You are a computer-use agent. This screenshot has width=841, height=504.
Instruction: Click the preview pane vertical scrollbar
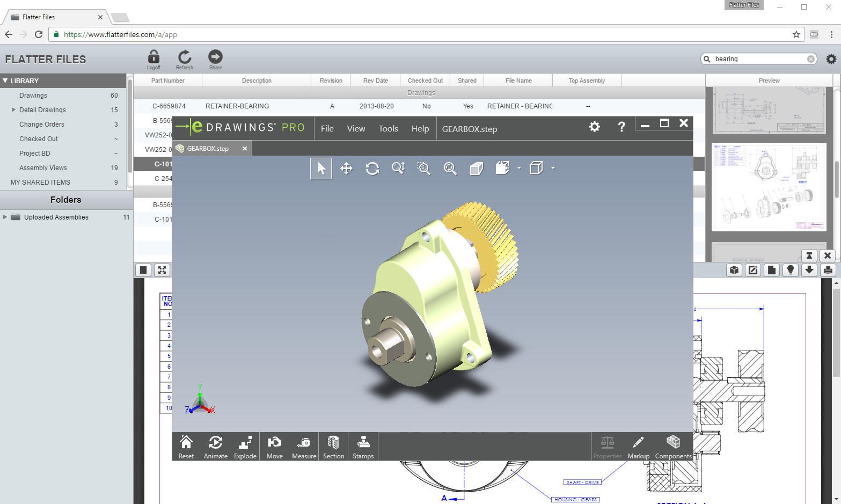(837, 180)
